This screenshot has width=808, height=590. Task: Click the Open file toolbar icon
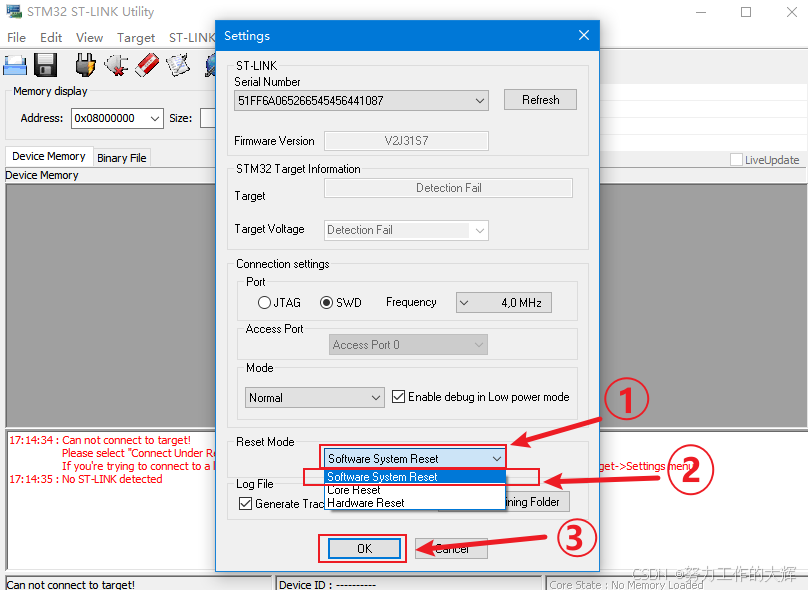coord(15,65)
